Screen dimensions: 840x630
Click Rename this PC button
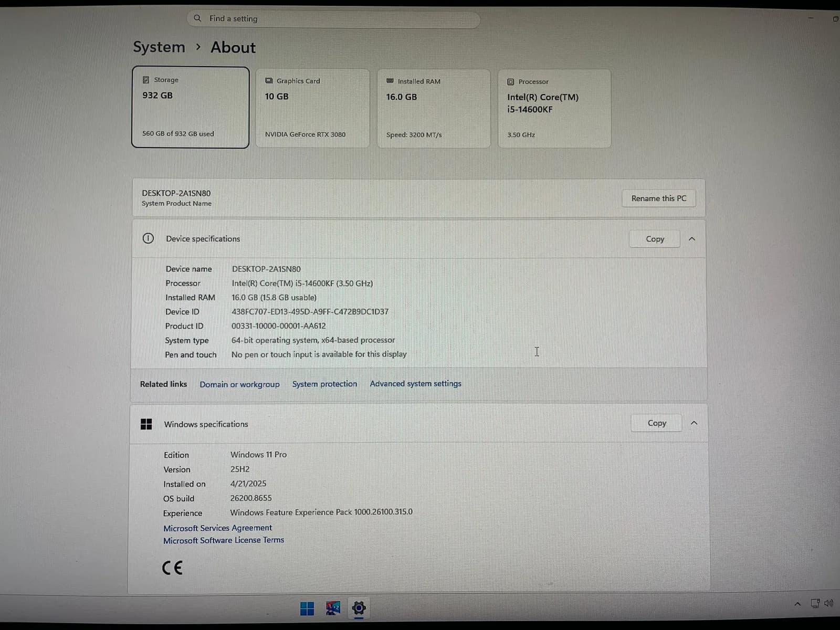tap(659, 198)
